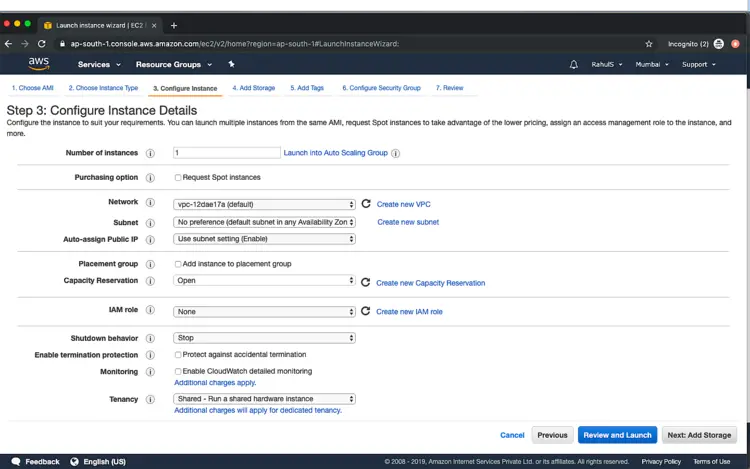The width and height of the screenshot is (750, 469).
Task: Reload the page using browser refresh
Action: pos(42,44)
